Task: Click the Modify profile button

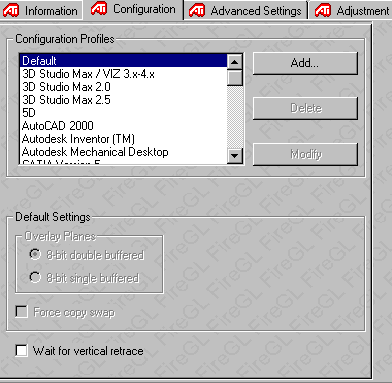Action: (x=305, y=154)
